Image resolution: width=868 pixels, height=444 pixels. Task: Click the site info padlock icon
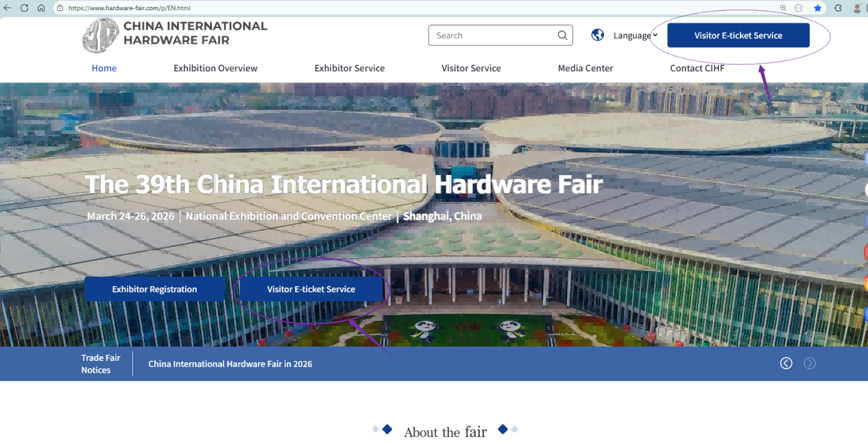pyautogui.click(x=60, y=8)
